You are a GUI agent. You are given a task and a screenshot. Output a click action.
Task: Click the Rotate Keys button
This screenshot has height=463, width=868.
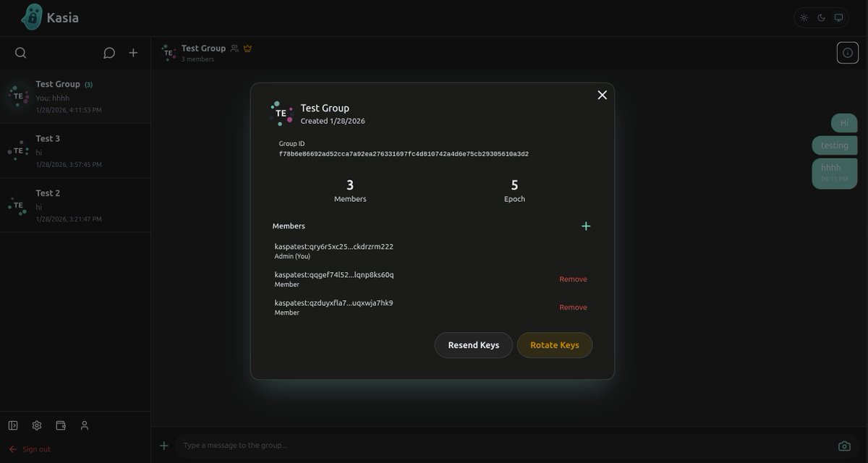click(554, 345)
